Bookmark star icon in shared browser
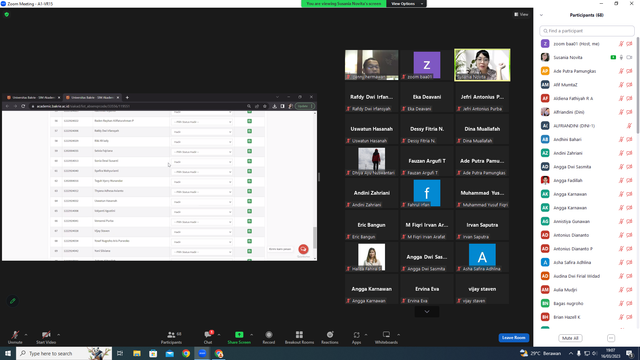640x360 pixels. 264,106
